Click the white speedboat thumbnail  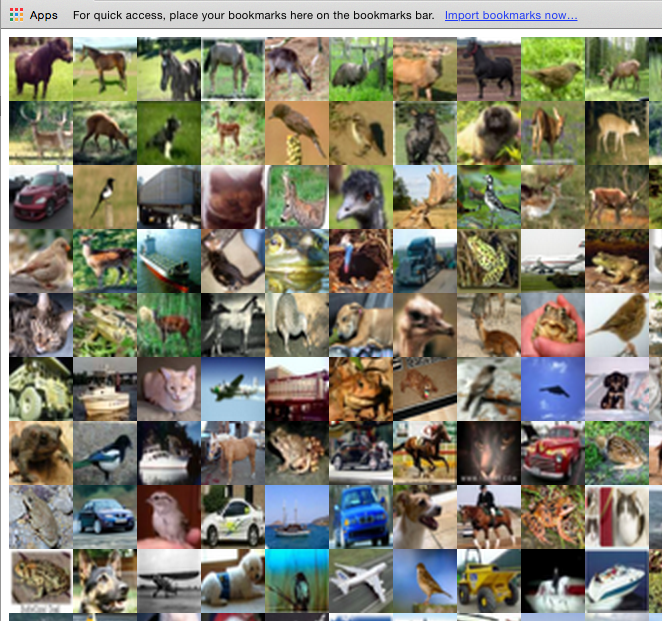(x=617, y=581)
